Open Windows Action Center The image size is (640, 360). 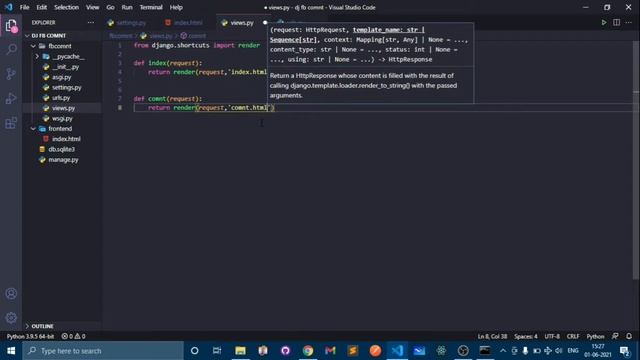tap(624, 351)
